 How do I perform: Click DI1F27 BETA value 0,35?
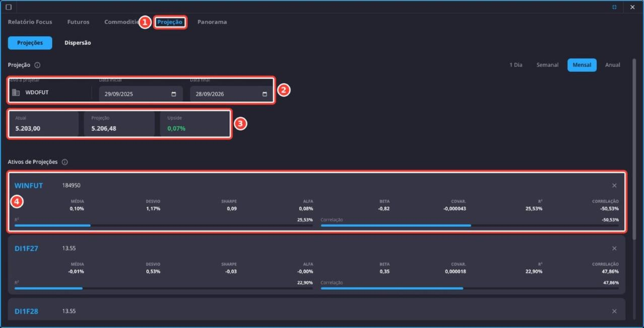click(x=385, y=271)
